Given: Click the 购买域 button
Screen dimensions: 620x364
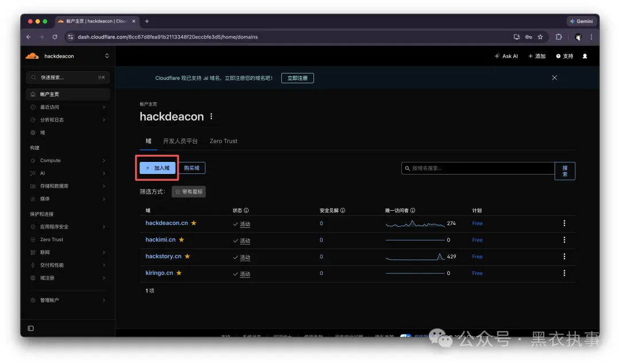Looking at the screenshot, I should pyautogui.click(x=192, y=168).
